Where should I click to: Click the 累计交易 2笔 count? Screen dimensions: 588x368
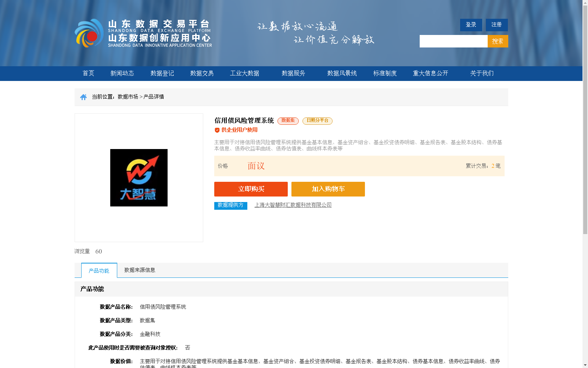pos(483,166)
